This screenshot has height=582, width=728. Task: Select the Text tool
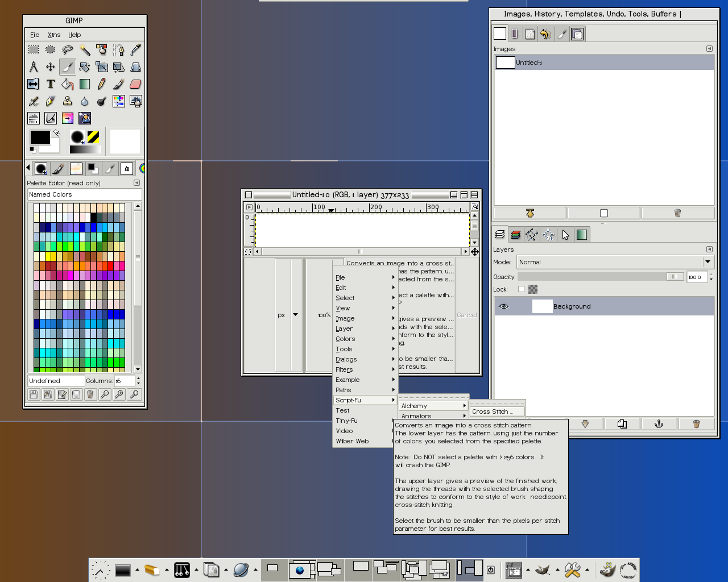pyautogui.click(x=51, y=84)
